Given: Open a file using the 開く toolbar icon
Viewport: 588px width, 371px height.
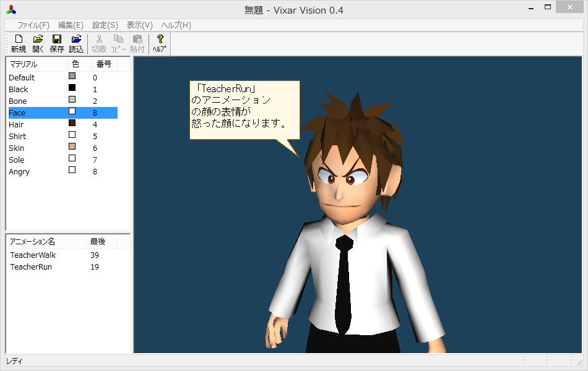Looking at the screenshot, I should (37, 42).
